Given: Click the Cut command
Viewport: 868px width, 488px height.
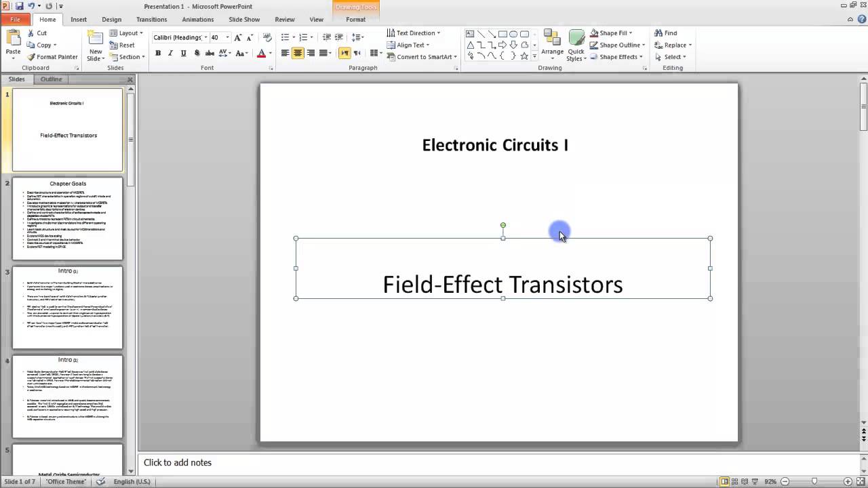Looking at the screenshot, I should pyautogui.click(x=37, y=33).
